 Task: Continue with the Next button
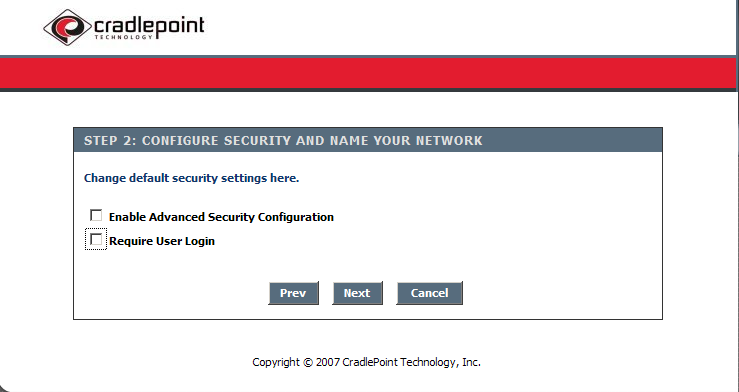(x=357, y=293)
